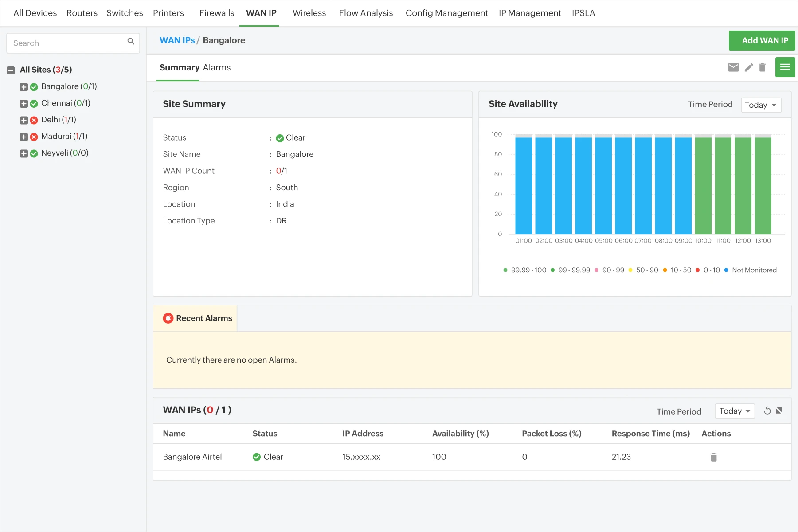The height and width of the screenshot is (532, 798).
Task: Select Chennai (0/1) in sites tree
Action: (x=66, y=103)
